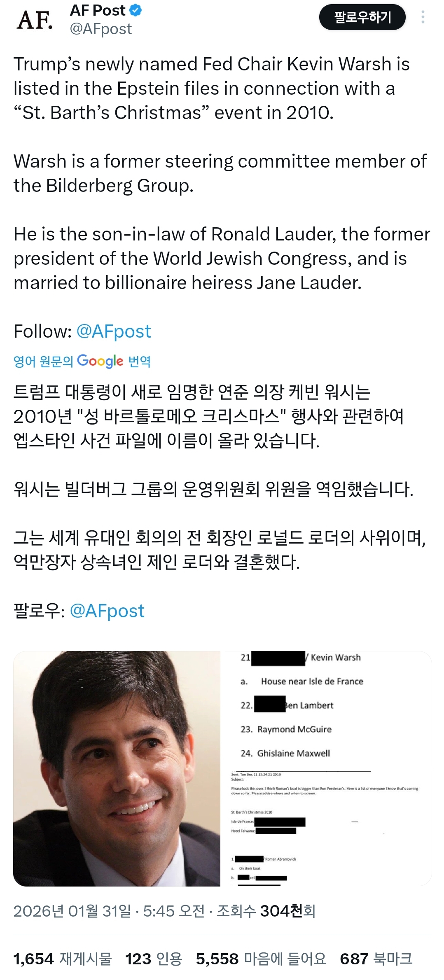This screenshot has height=980, width=444.
Task: Click the blue verified badge beside AF Post
Action: [x=133, y=10]
